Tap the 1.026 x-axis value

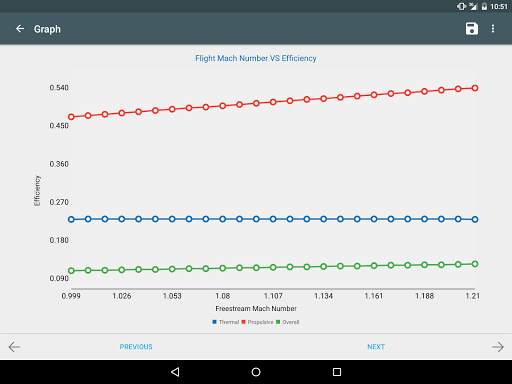coord(122,296)
